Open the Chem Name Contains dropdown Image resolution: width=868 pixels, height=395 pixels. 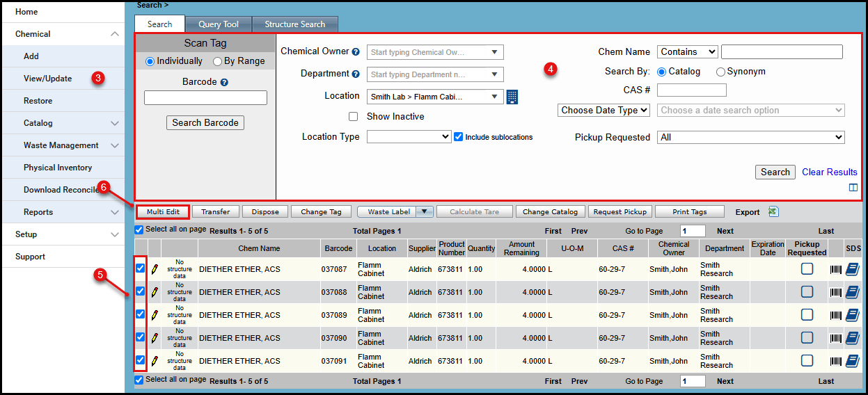pyautogui.click(x=687, y=52)
